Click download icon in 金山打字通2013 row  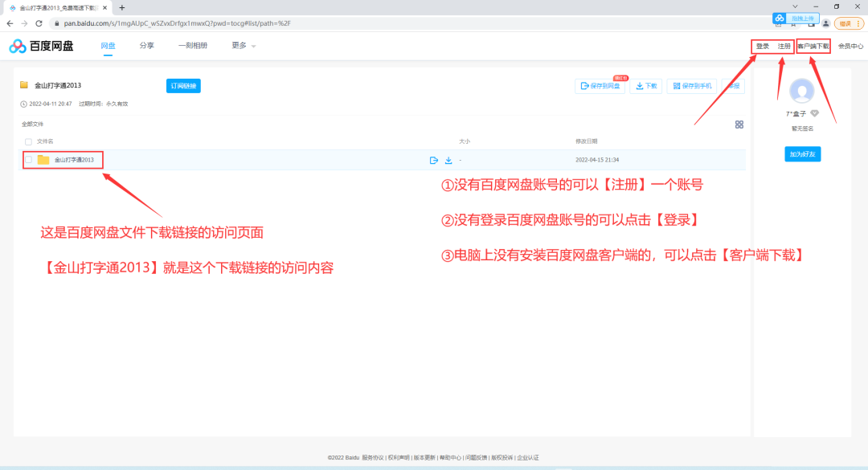point(448,160)
